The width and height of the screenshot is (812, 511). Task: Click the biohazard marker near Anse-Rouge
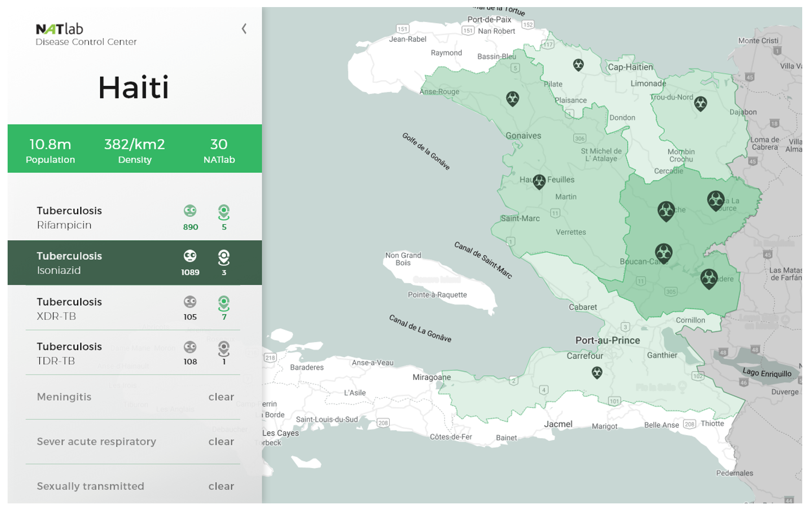512,99
